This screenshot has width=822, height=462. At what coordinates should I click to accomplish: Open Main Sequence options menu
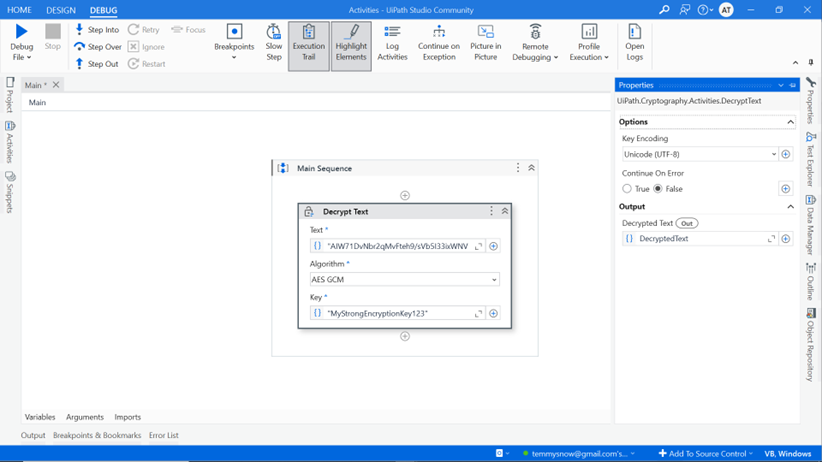[517, 168]
